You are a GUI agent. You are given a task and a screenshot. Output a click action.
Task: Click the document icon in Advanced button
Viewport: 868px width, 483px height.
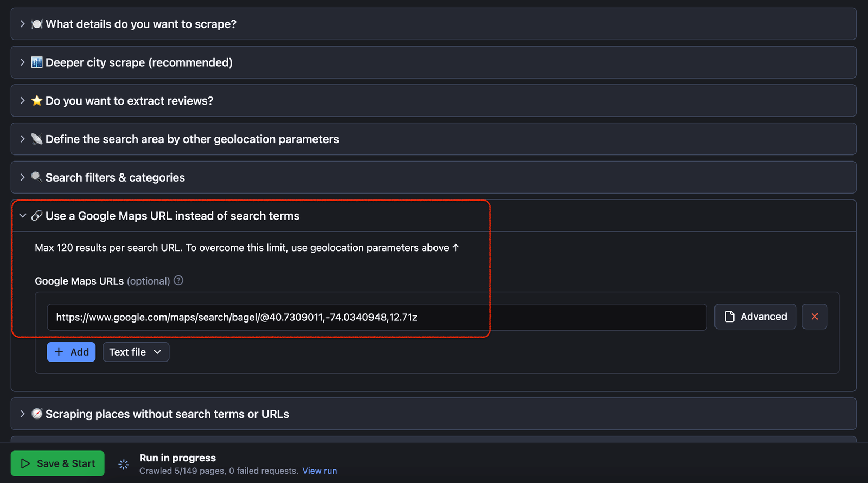[x=730, y=317]
